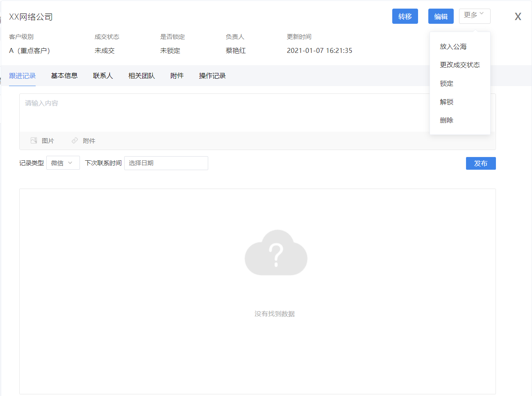The width and height of the screenshot is (532, 396).
Task: Open the 联系人 tab
Action: [x=102, y=76]
